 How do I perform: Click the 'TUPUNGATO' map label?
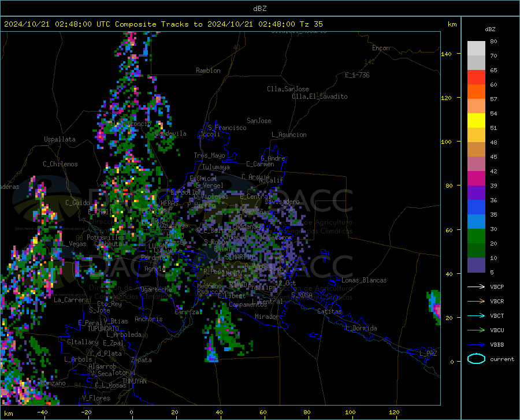tap(103, 329)
